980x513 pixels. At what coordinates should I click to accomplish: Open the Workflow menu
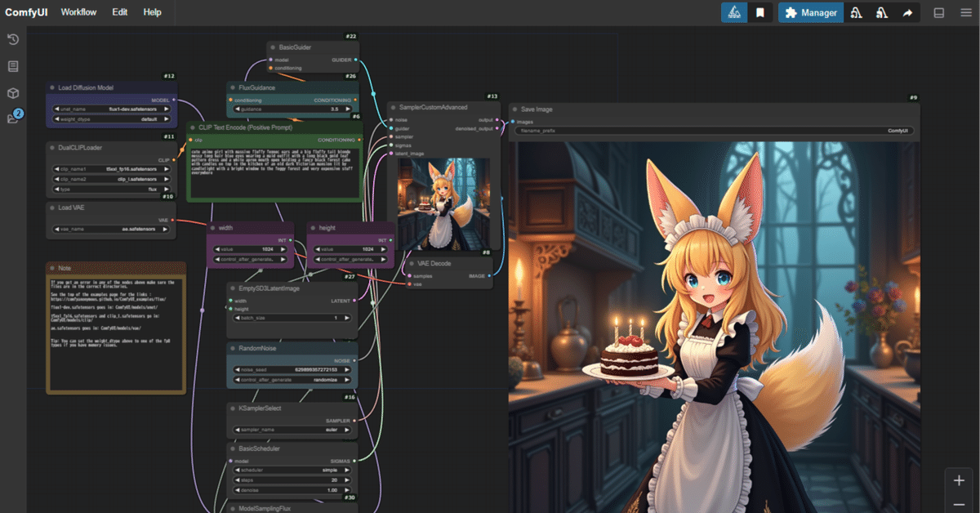[x=78, y=12]
